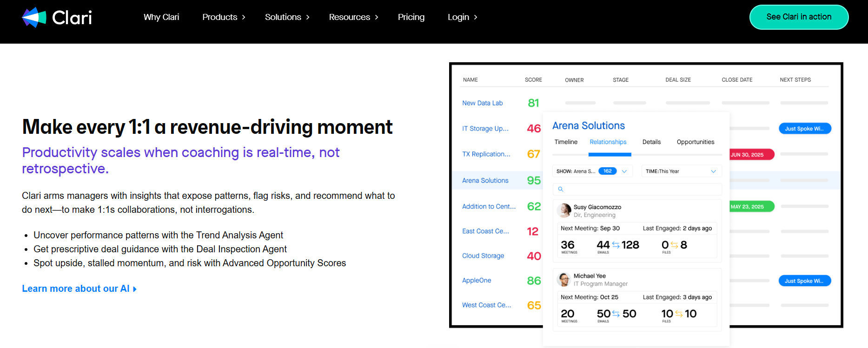Expand the Solutions menu
868x348 pixels.
tap(287, 17)
